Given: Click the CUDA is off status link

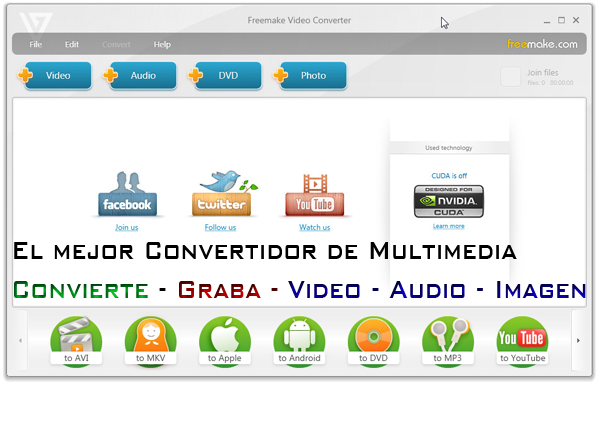Looking at the screenshot, I should pyautogui.click(x=449, y=176).
